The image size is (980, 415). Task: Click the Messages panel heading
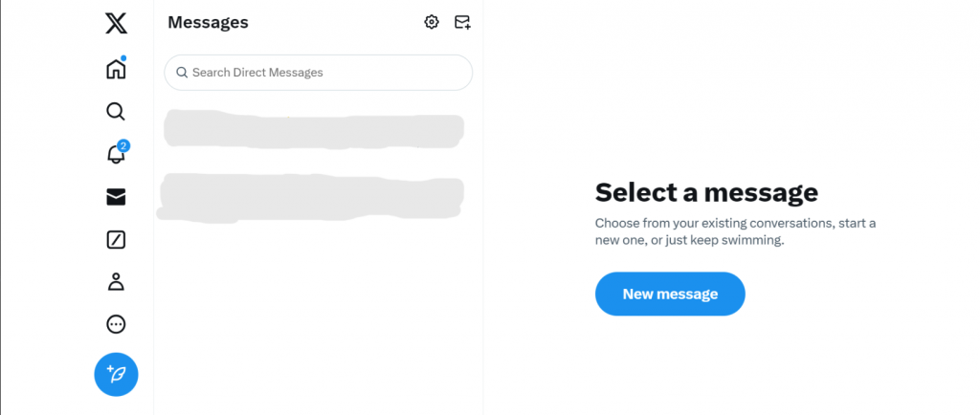click(x=208, y=22)
